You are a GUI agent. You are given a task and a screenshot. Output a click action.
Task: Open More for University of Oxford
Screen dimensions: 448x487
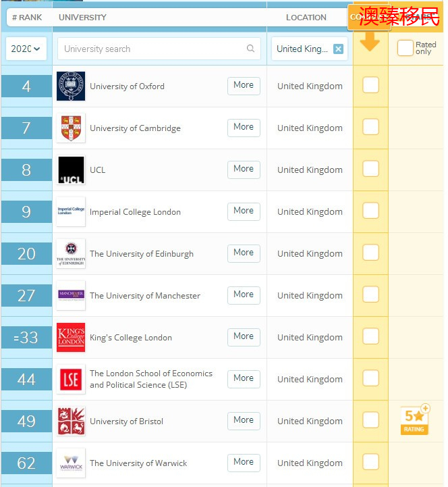point(244,85)
